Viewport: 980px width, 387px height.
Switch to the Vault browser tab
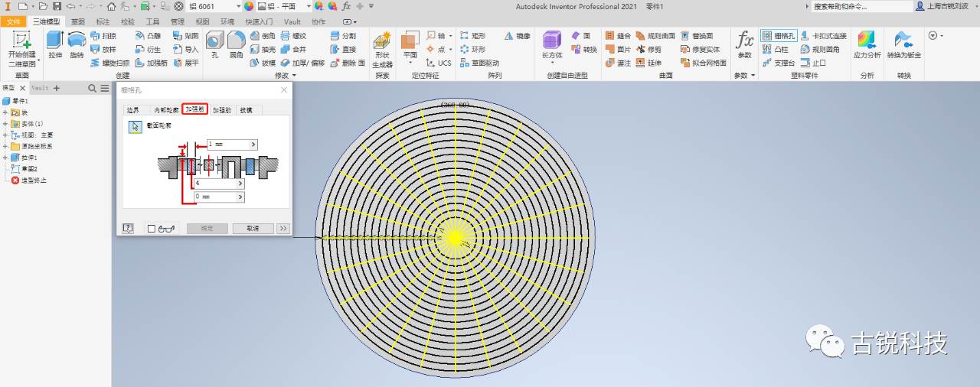[x=39, y=89]
